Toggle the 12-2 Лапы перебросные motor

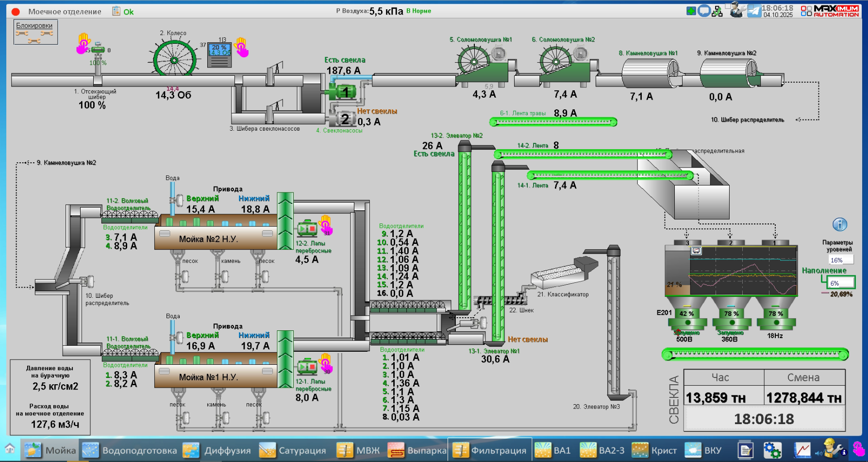(307, 227)
